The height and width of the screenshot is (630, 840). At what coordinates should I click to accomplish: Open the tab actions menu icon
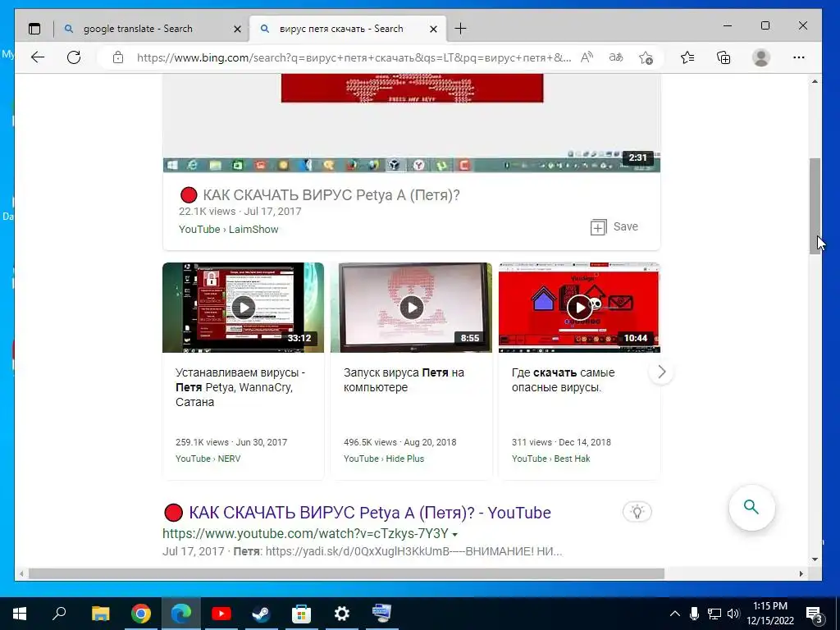click(x=34, y=29)
